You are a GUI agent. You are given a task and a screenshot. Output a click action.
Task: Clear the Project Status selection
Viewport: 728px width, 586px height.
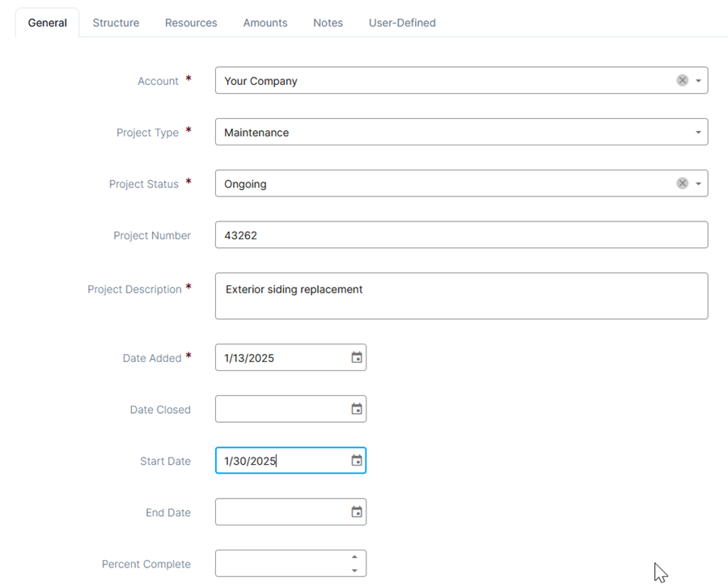682,183
